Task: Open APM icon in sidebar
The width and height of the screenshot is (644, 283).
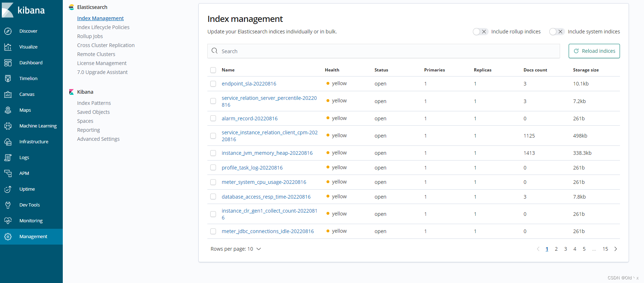Action: click(x=8, y=173)
